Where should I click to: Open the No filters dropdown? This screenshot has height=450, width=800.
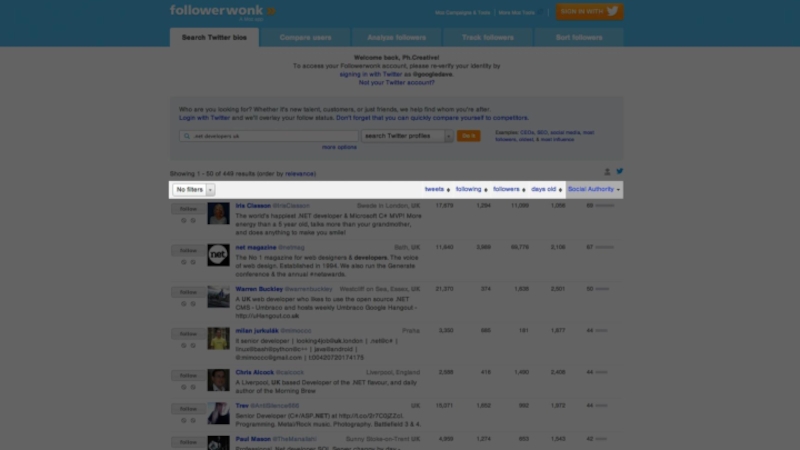pos(193,189)
